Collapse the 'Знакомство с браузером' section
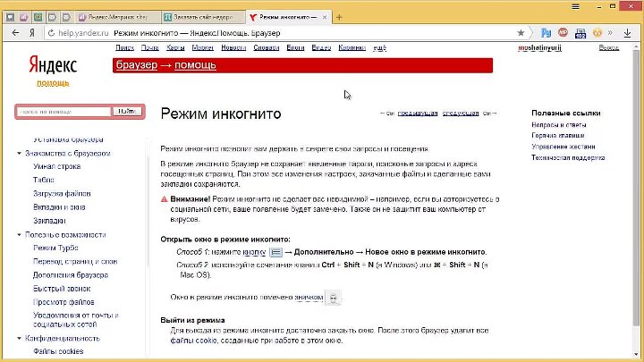This screenshot has height=362, width=644. pos(18,153)
